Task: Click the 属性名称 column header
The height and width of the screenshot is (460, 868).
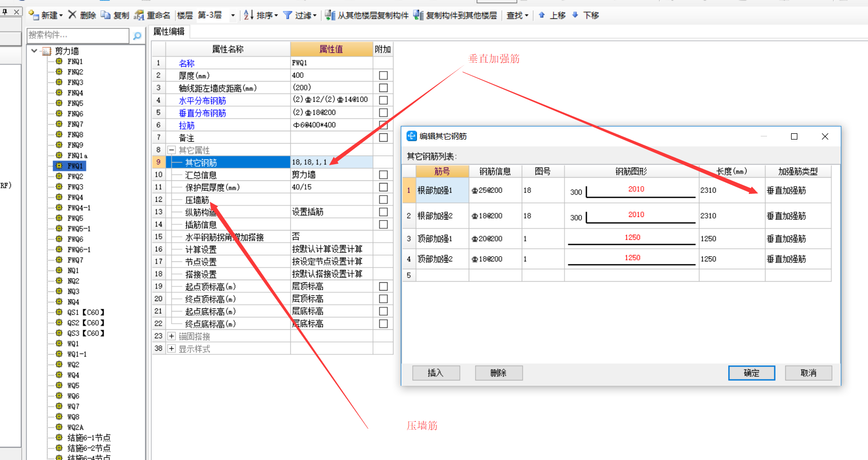Action: 228,49
